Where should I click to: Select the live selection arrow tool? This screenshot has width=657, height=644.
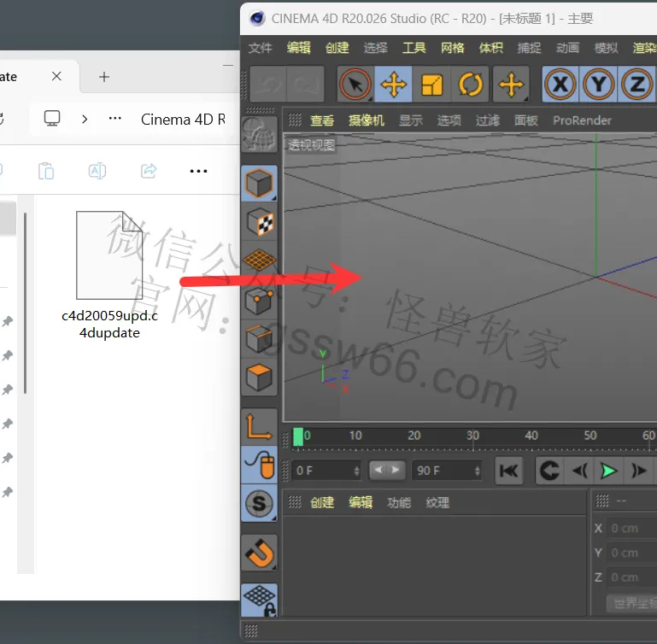pos(355,85)
